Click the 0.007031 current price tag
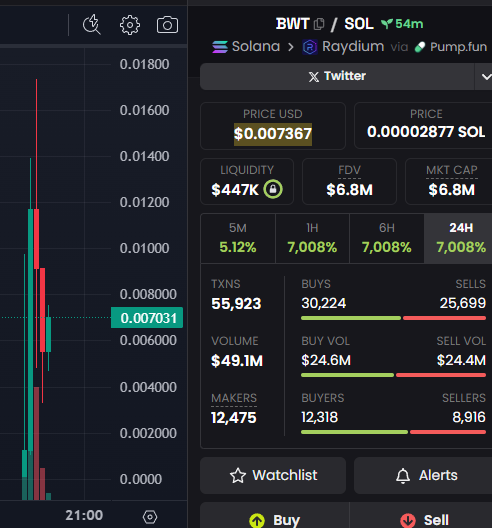The width and height of the screenshot is (492, 528). tap(147, 318)
